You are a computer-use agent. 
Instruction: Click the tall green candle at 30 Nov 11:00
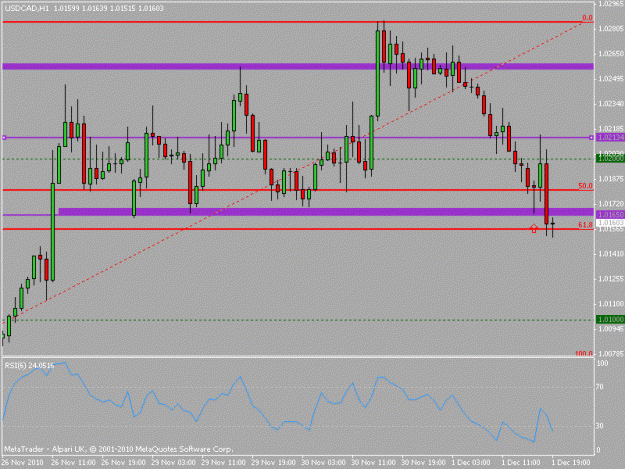[x=377, y=73]
